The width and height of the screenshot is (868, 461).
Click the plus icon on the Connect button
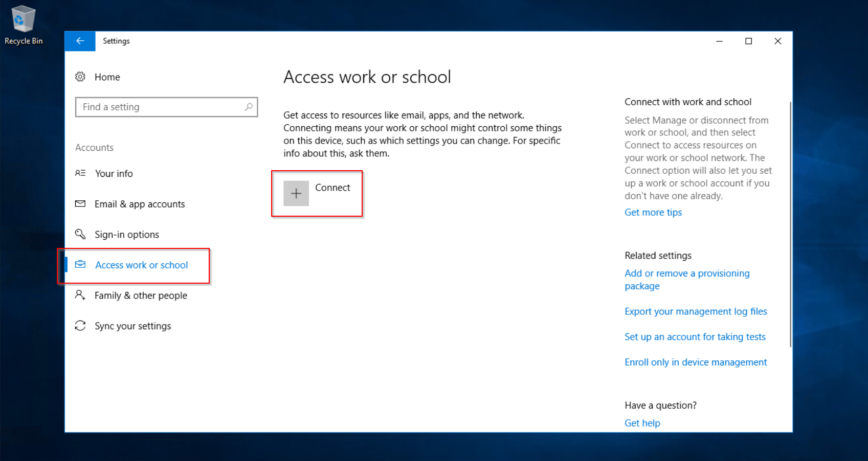point(296,194)
